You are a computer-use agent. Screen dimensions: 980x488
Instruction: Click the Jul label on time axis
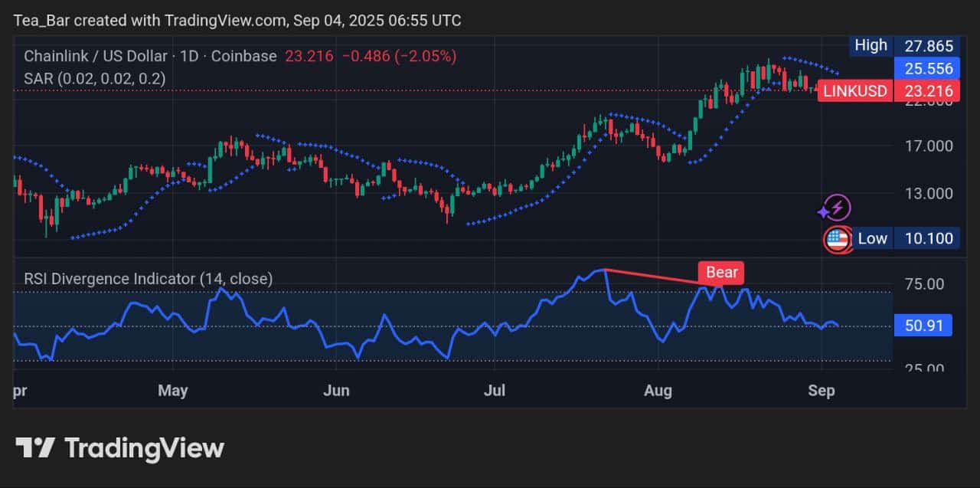(x=495, y=391)
